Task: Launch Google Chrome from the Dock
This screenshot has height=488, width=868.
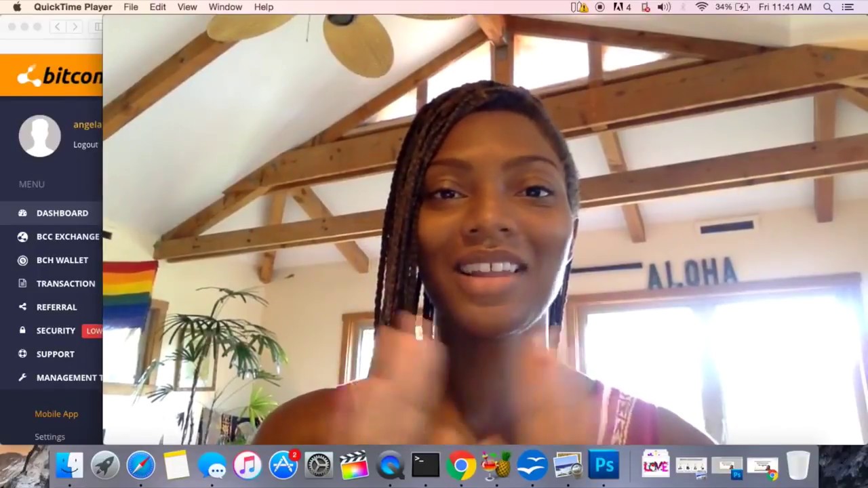Action: [461, 466]
